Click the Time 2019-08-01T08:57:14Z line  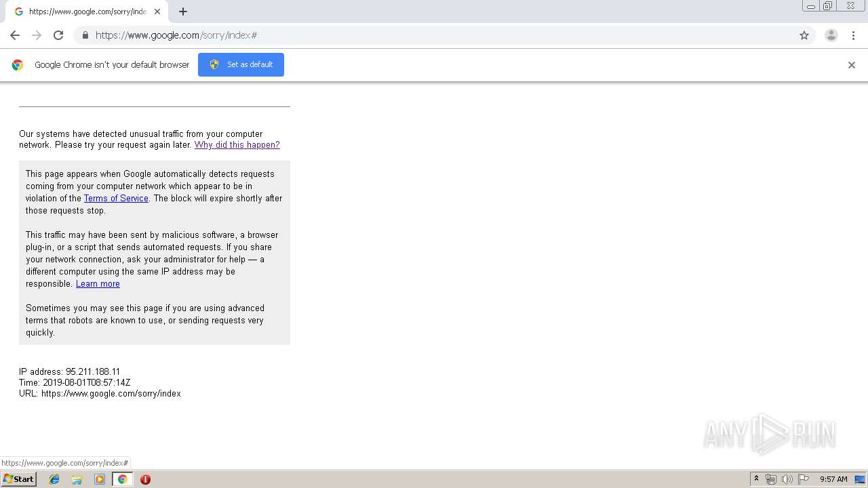coord(75,383)
